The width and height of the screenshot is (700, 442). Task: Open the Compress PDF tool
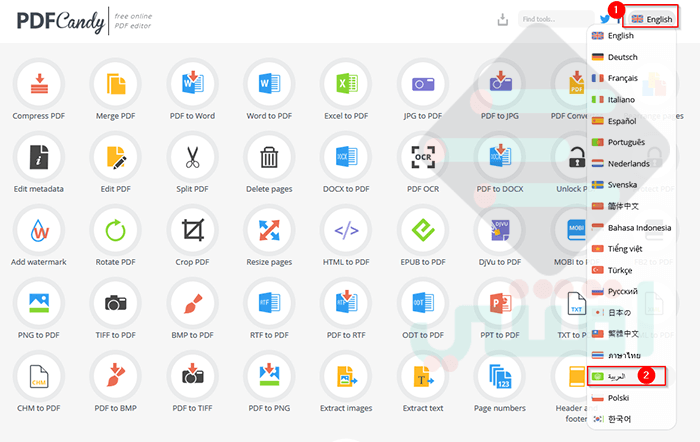coord(39,84)
